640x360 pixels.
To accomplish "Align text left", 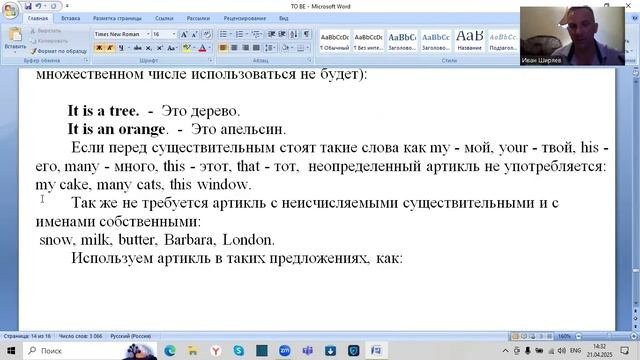I will (223, 48).
